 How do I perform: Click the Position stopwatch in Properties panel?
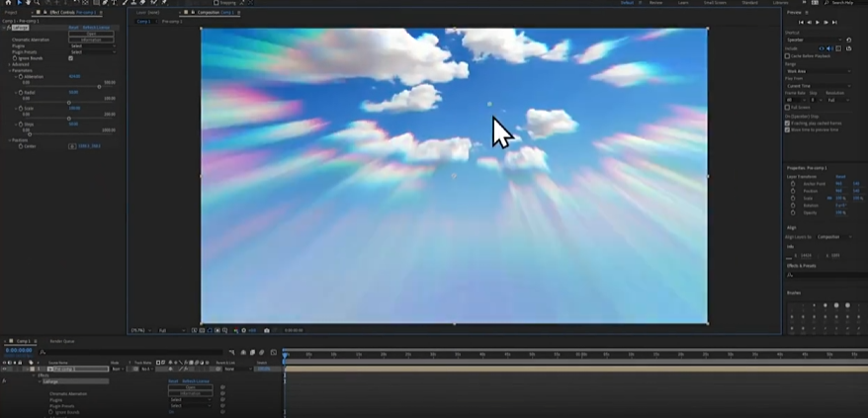pos(792,191)
